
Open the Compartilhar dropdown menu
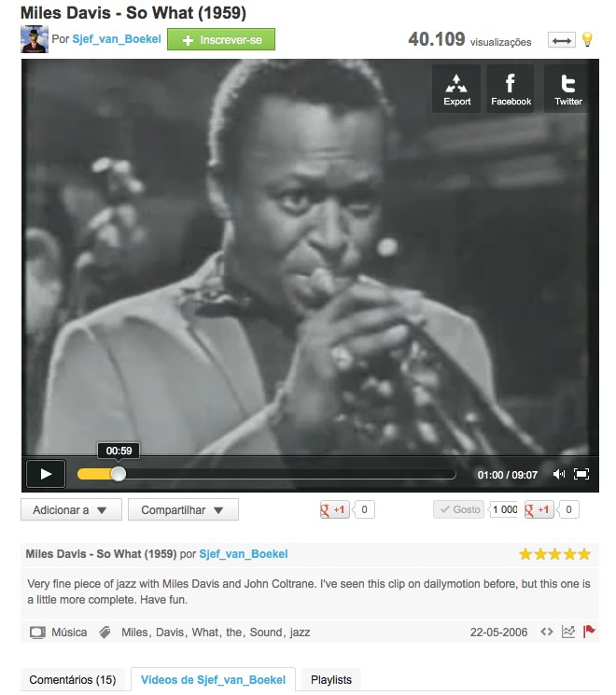point(183,509)
